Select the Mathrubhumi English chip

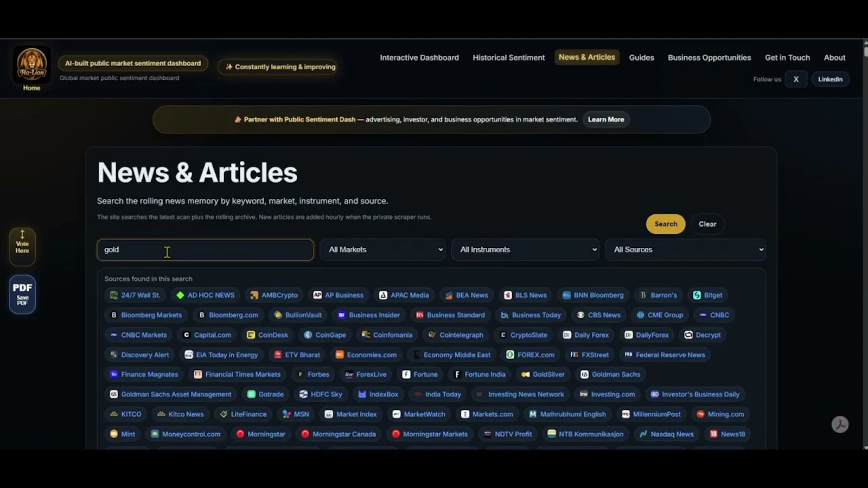[567, 414]
